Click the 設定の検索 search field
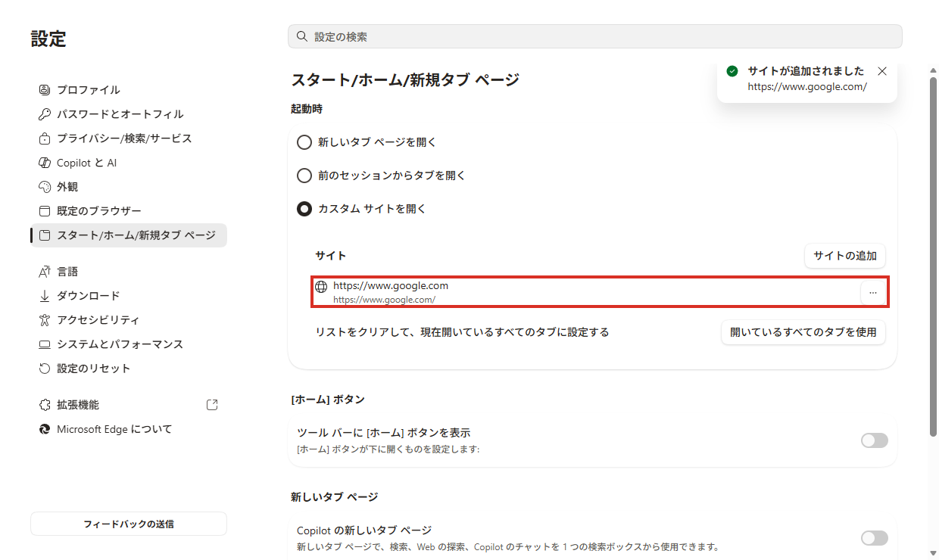This screenshot has width=939, height=560. 595,36
